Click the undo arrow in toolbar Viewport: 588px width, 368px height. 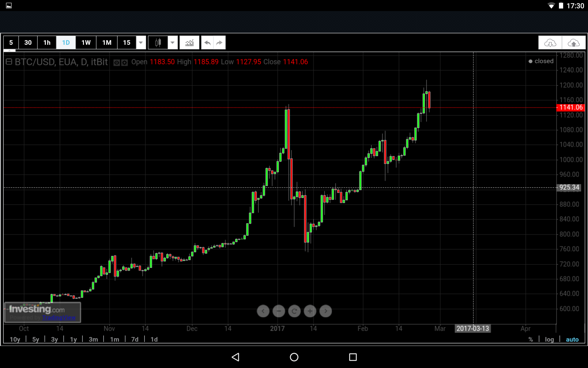tap(207, 43)
